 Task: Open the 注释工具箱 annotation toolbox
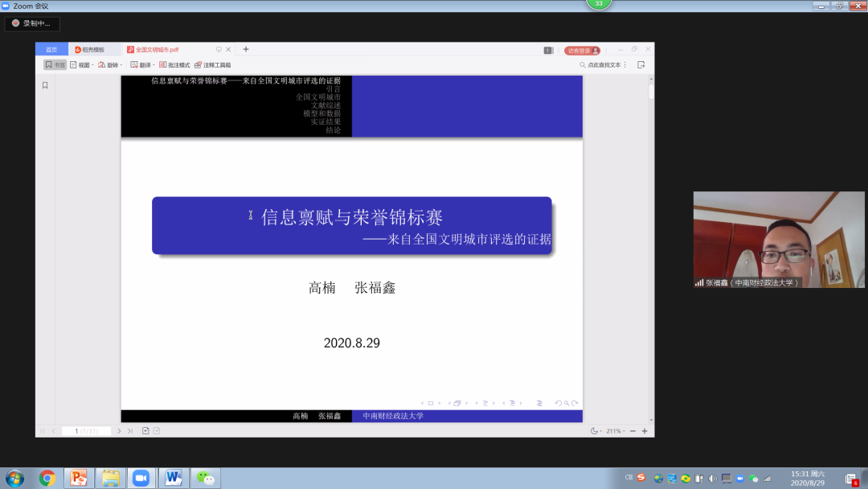(x=213, y=65)
